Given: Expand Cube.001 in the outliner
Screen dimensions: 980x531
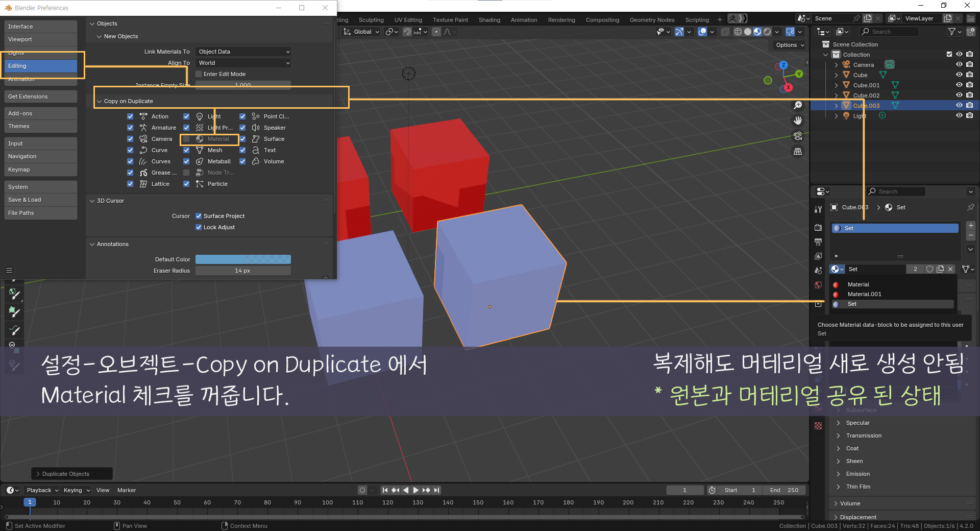Looking at the screenshot, I should [836, 85].
